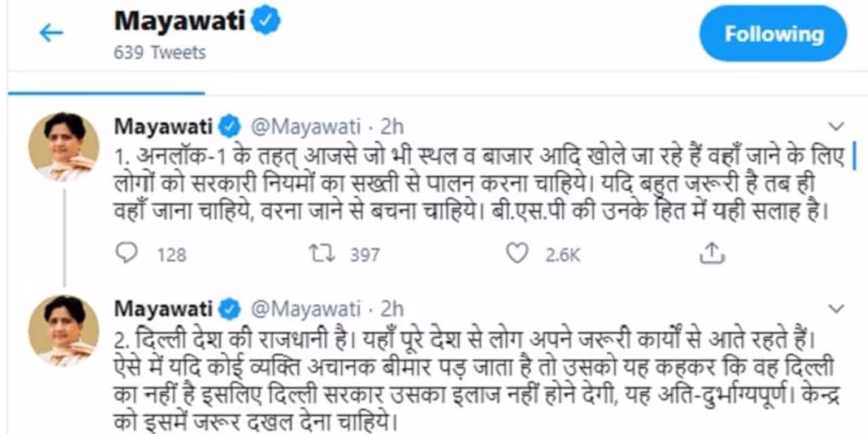Reply to the Unlock-1 tweet

pos(127,254)
